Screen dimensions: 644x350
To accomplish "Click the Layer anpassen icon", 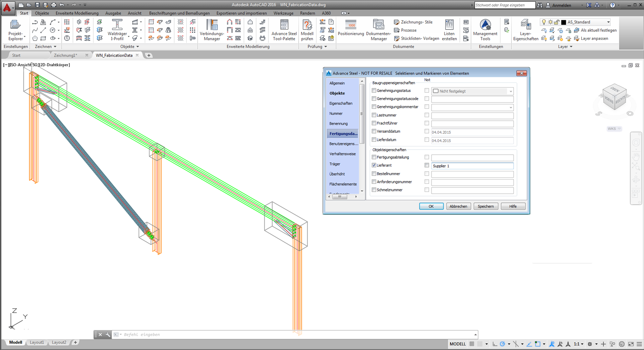I will 577,39.
